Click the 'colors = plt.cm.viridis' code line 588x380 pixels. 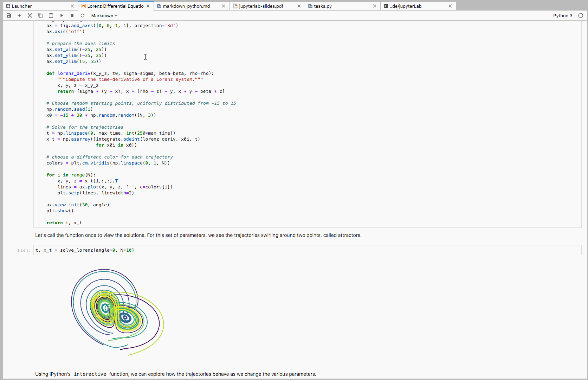[108, 163]
